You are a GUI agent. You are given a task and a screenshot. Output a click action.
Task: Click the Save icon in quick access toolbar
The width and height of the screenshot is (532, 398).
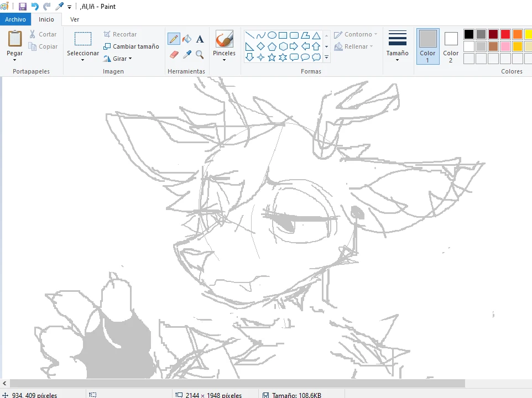click(22, 7)
